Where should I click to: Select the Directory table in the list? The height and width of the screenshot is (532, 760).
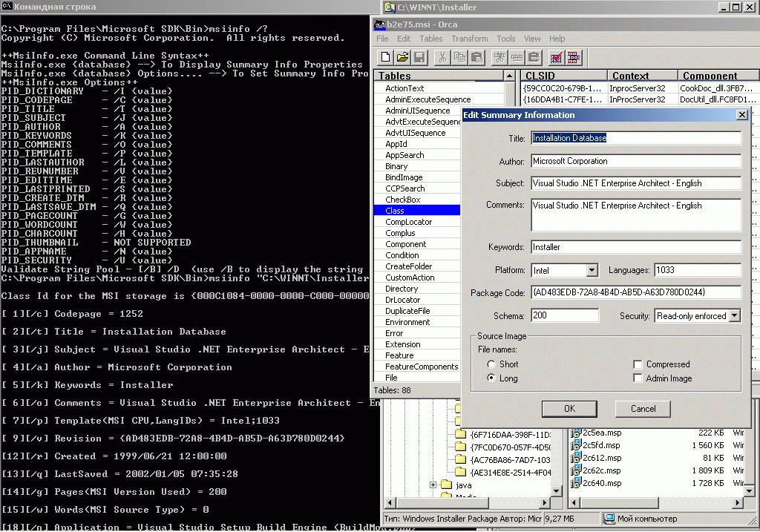402,289
